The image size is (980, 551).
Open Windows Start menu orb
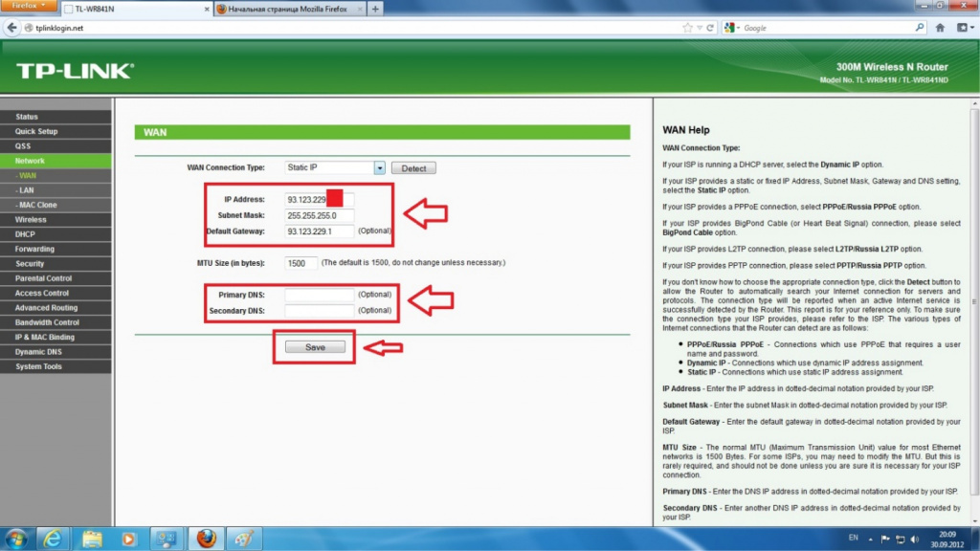15,539
